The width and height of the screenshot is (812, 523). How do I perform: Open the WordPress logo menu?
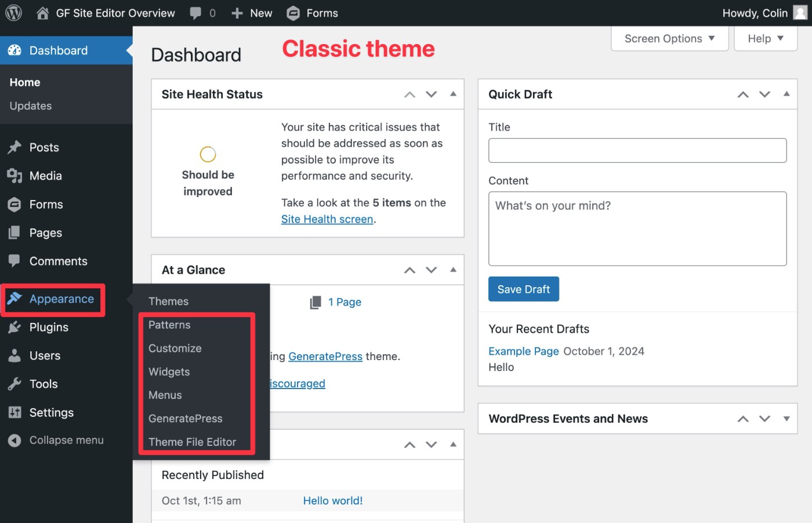[x=13, y=13]
